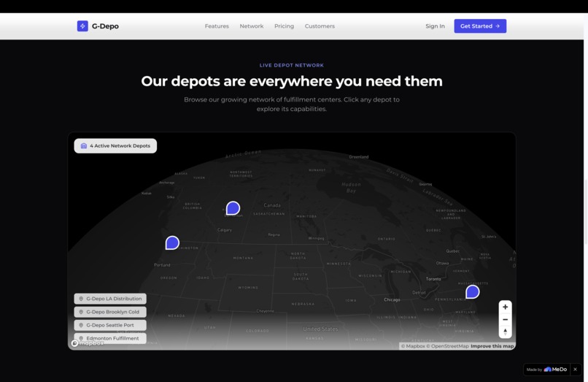Open the Pricing nav link
Viewport: 588px width, 382px height.
[285, 26]
